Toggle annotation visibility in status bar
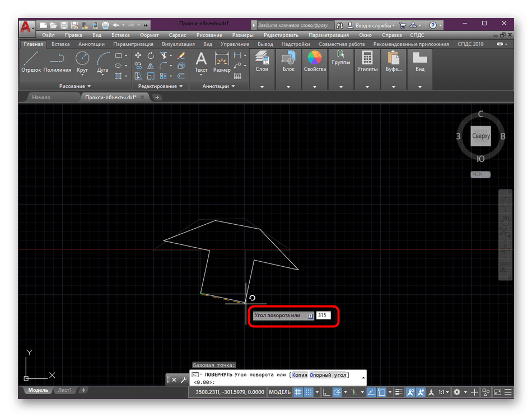The image size is (532, 417). [x=410, y=392]
